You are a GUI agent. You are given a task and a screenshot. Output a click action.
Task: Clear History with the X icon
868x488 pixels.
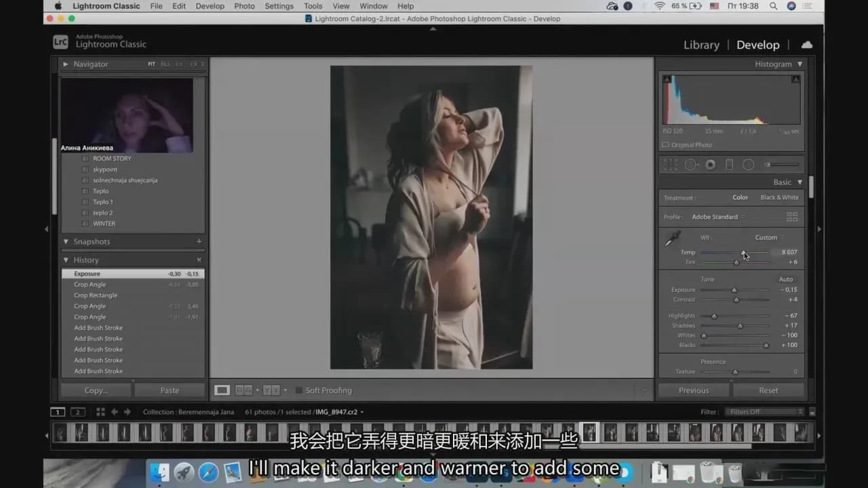pyautogui.click(x=199, y=260)
